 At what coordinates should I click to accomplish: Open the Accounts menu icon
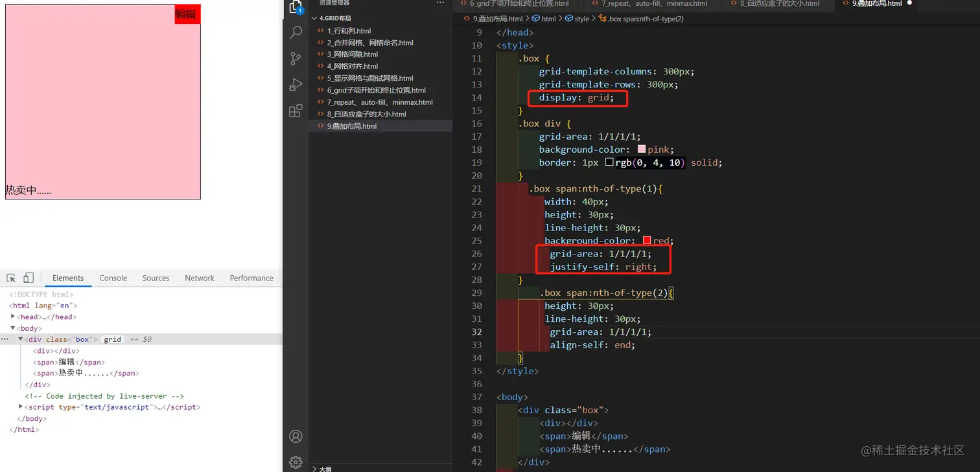point(296,436)
